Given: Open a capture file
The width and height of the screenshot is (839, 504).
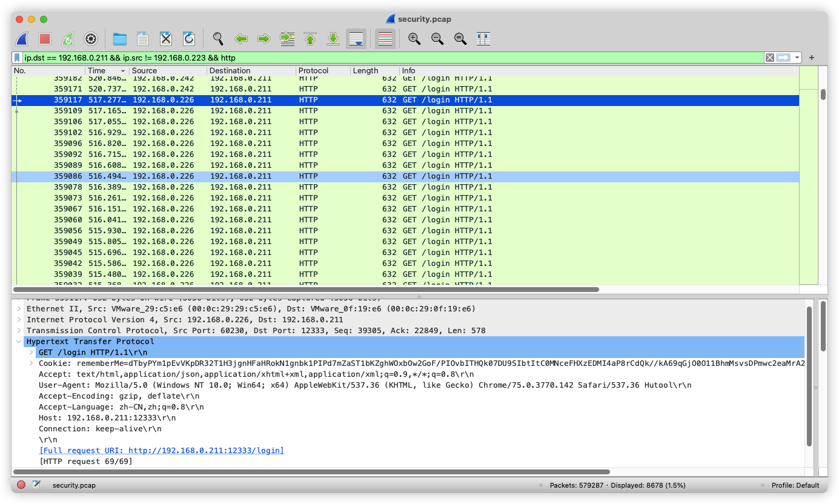Looking at the screenshot, I should pyautogui.click(x=120, y=39).
